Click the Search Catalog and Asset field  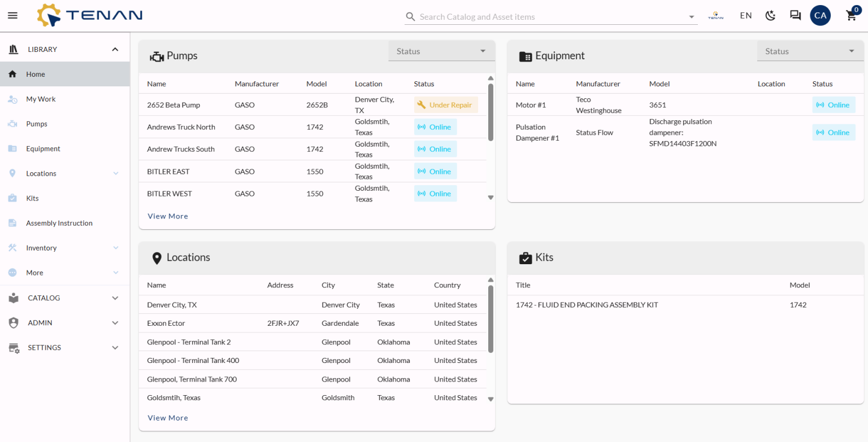coord(551,16)
